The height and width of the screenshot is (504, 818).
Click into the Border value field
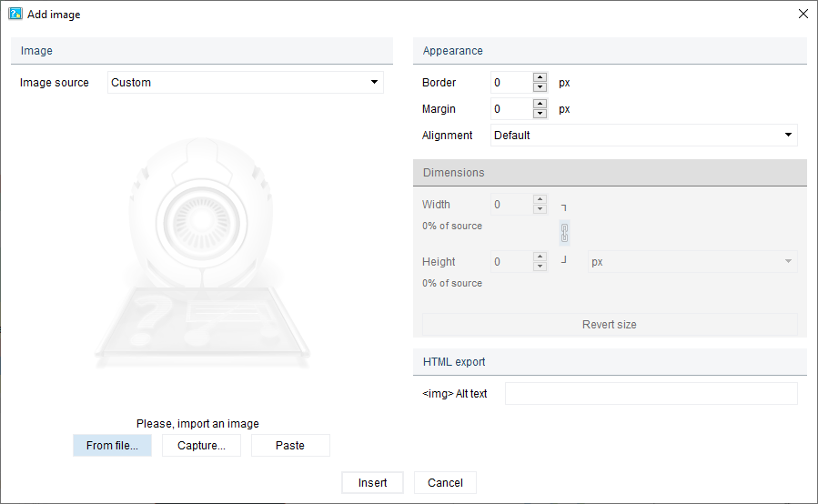click(x=511, y=83)
